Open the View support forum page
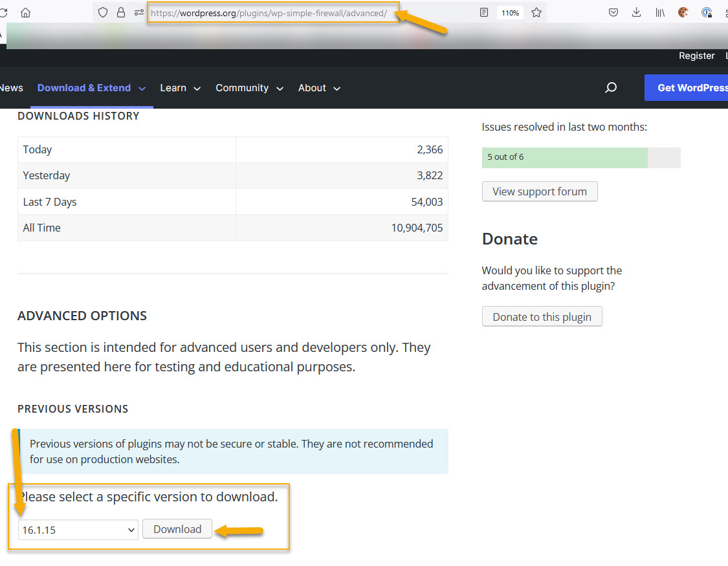 click(539, 191)
